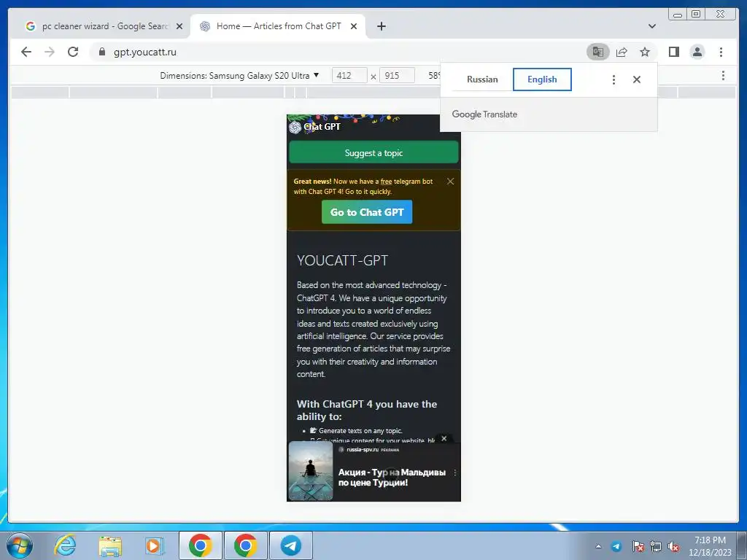Bookmark this page with the star icon

(x=645, y=52)
